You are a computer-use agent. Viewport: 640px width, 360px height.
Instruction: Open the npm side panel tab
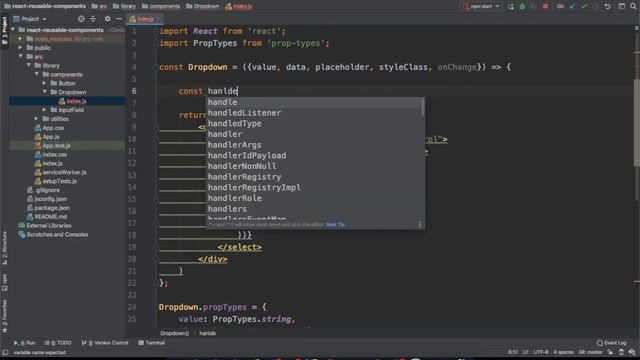(4, 282)
